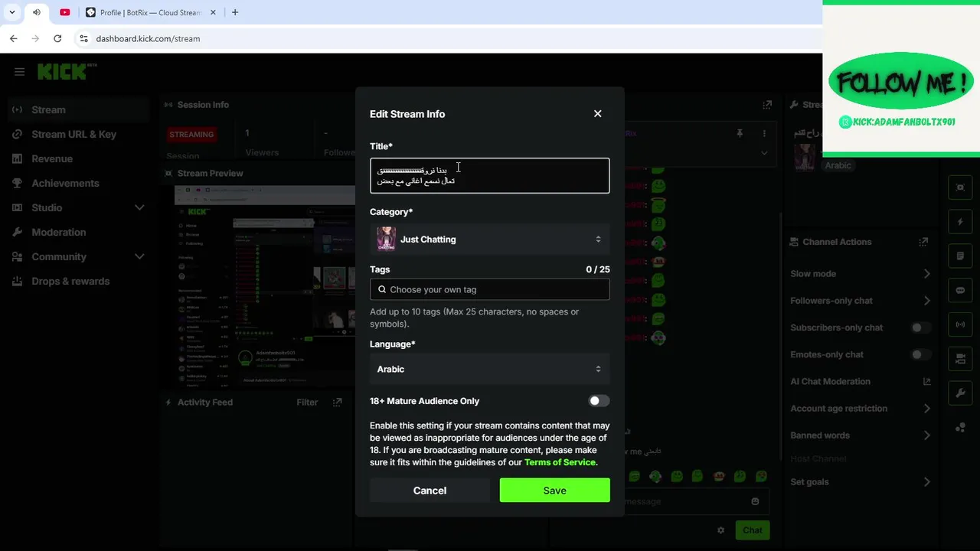Image resolution: width=980 pixels, height=551 pixels.
Task: Click the document icon in right toolbar
Action: pos(961,256)
